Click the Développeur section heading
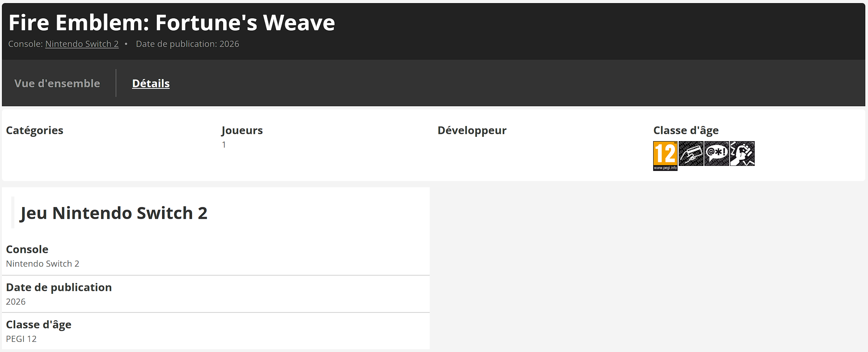 click(472, 130)
